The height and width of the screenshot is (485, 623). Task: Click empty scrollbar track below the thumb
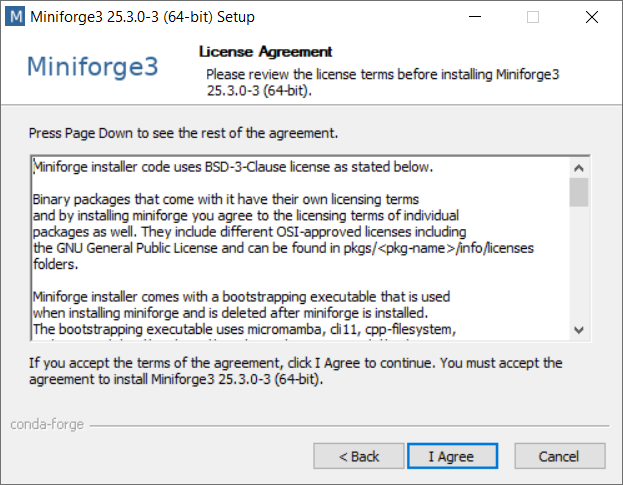click(578, 263)
